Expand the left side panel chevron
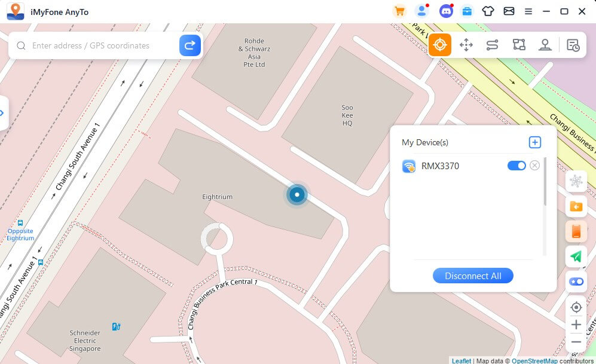Screen dimensions: 596x364 (2, 113)
